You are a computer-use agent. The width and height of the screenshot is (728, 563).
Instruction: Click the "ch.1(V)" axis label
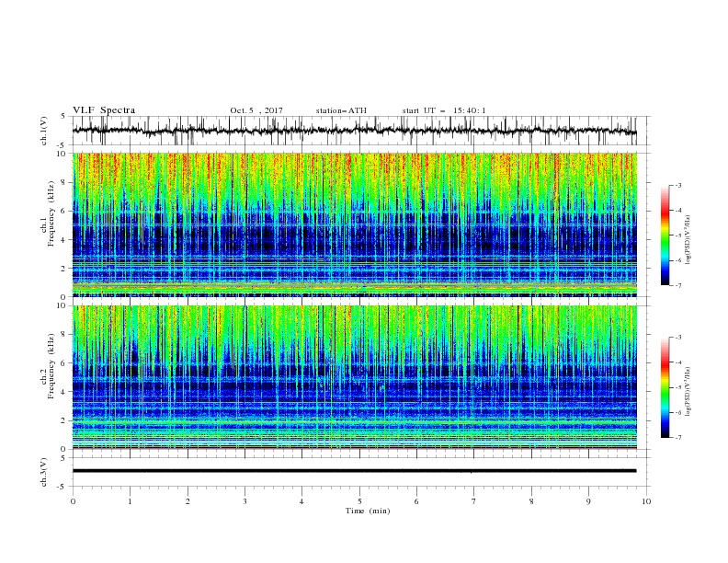44,131
